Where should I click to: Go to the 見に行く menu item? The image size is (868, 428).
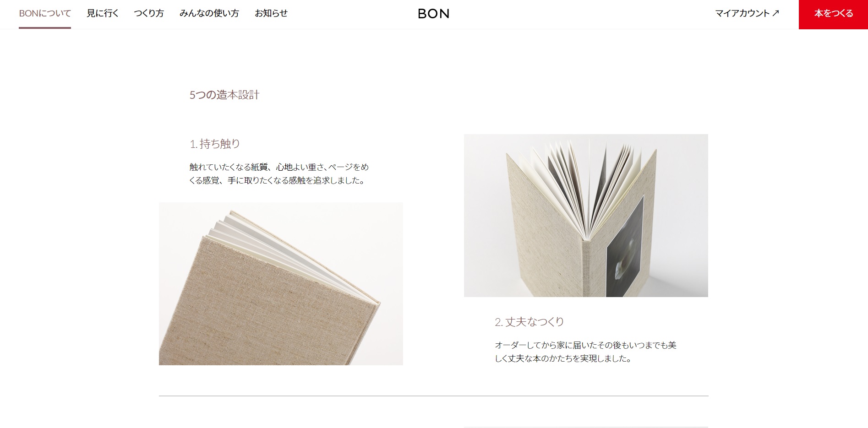(103, 14)
